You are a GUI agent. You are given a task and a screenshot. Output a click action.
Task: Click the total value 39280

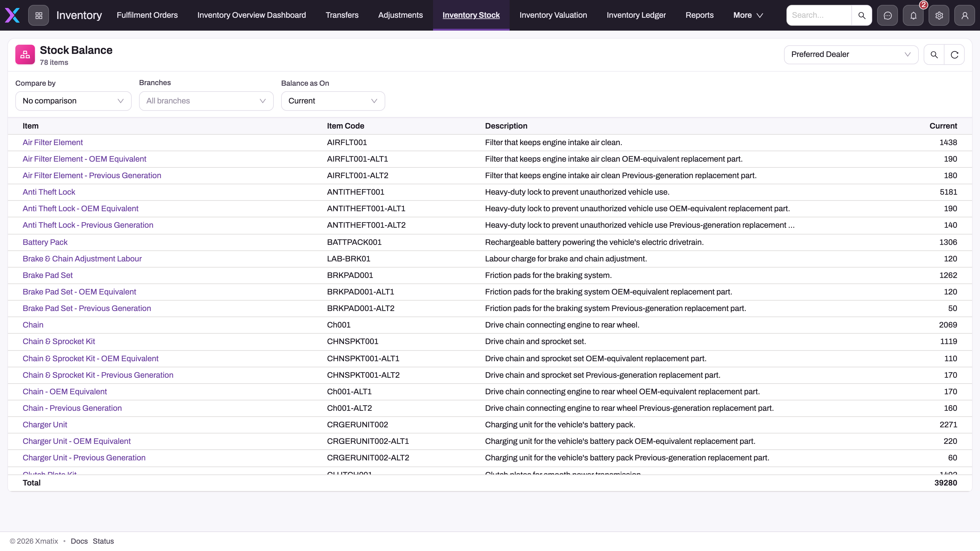coord(945,483)
